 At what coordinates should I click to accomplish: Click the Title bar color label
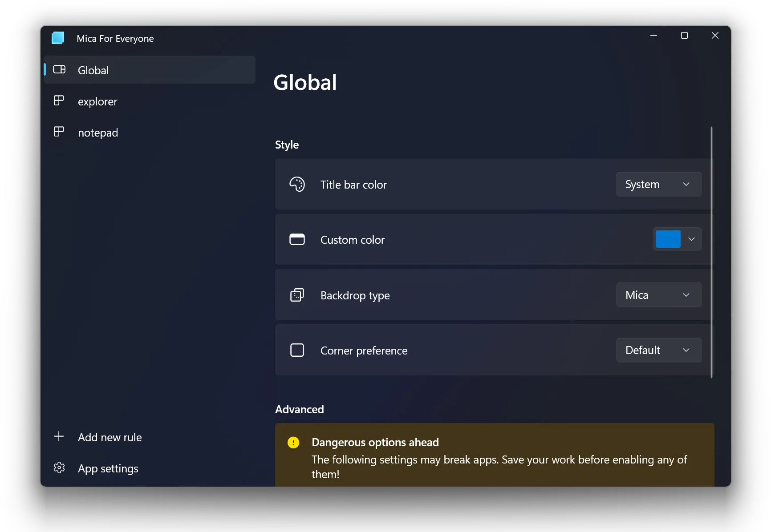[x=353, y=185]
